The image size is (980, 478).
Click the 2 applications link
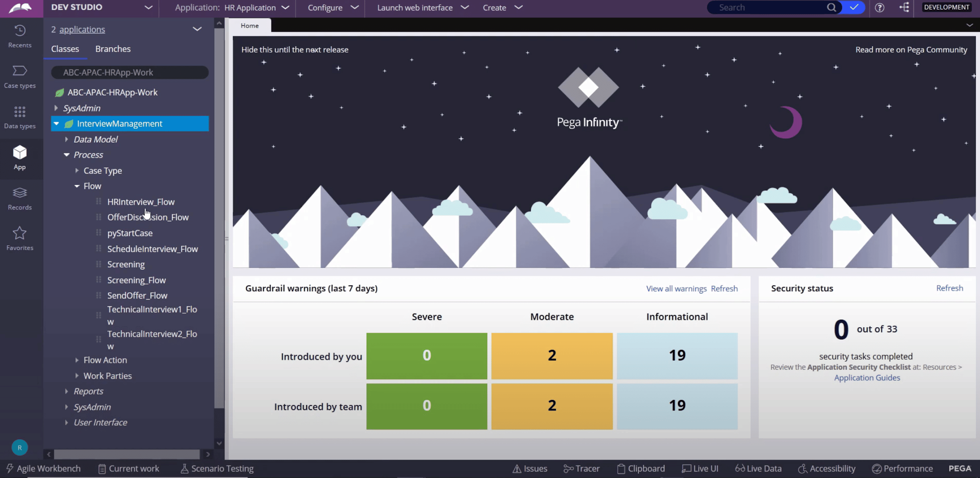coord(82,29)
